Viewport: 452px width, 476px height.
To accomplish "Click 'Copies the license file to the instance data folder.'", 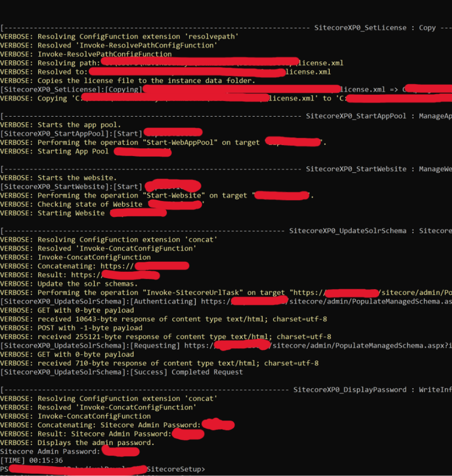I will [128, 81].
